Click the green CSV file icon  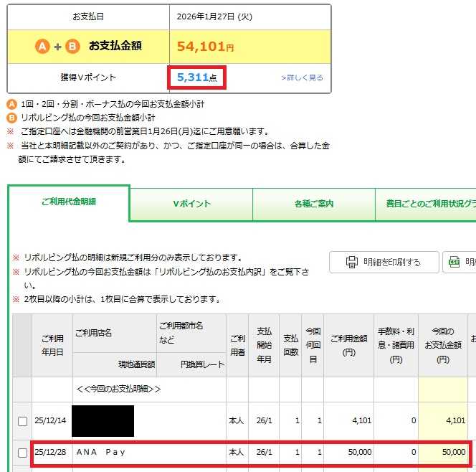coord(454,262)
